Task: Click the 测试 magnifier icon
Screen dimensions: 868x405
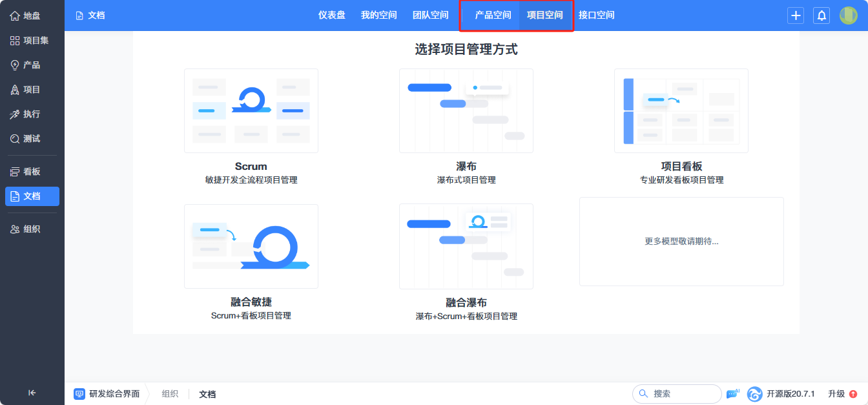Action: click(x=15, y=139)
